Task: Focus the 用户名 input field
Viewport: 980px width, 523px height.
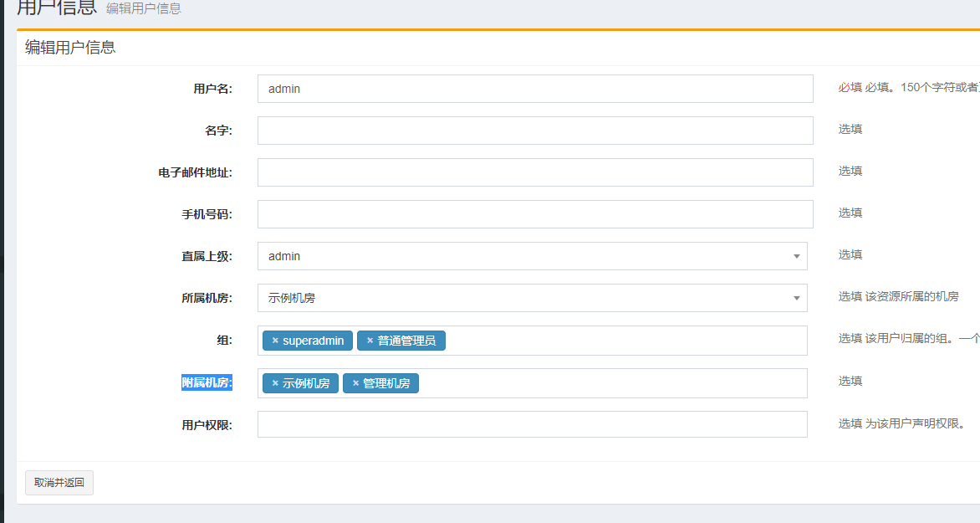Action: [535, 89]
